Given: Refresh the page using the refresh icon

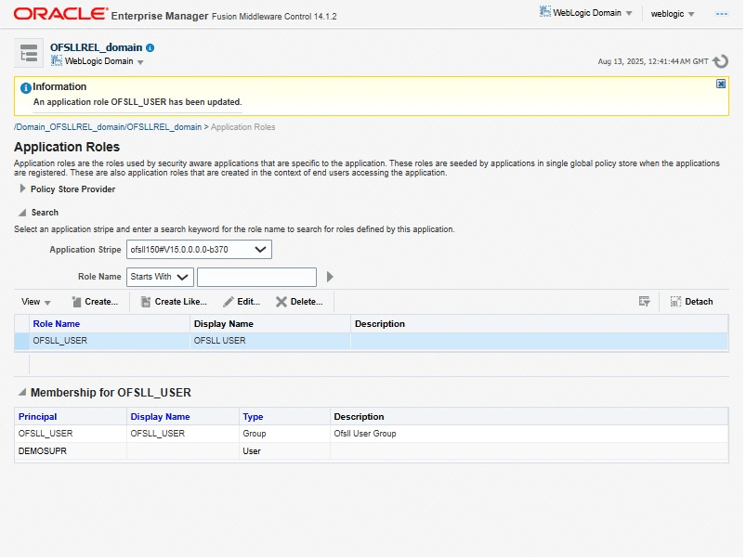Looking at the screenshot, I should [x=720, y=61].
